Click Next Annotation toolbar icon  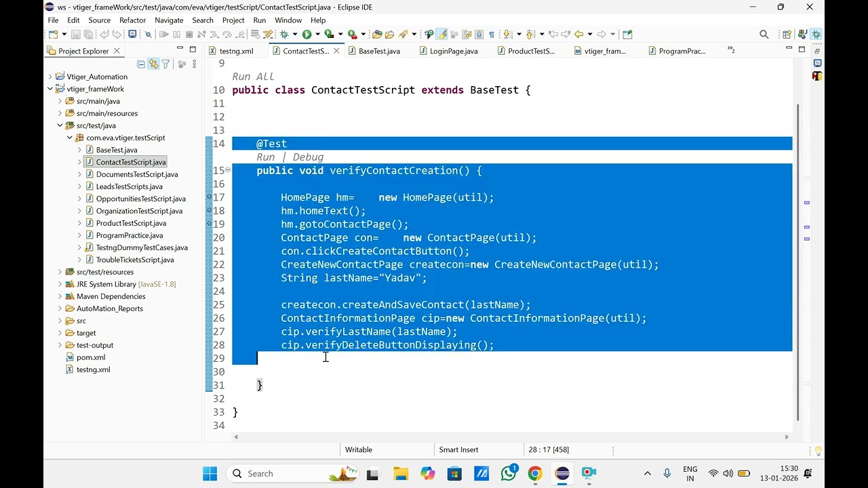(507, 34)
